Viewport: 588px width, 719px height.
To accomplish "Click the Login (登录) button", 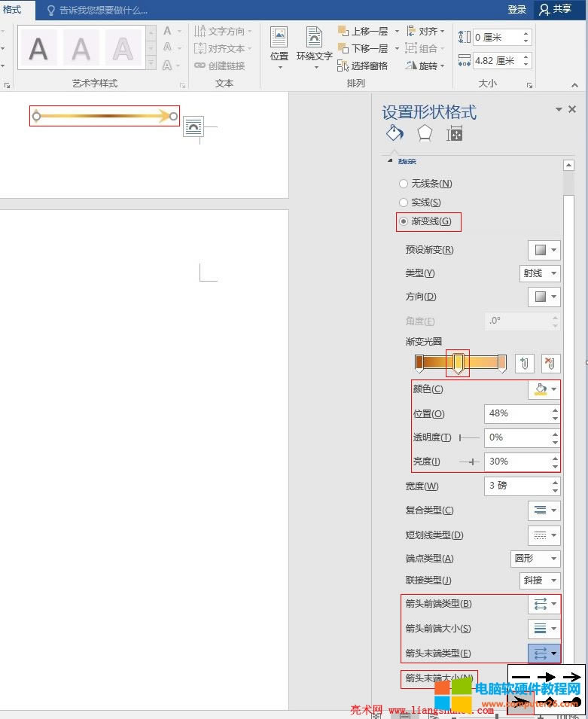I will coord(517,10).
